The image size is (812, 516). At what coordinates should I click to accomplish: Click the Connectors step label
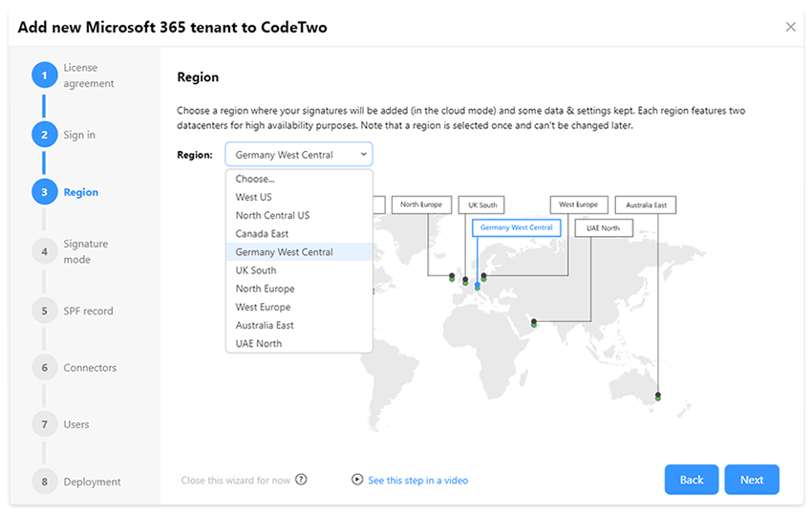(90, 367)
